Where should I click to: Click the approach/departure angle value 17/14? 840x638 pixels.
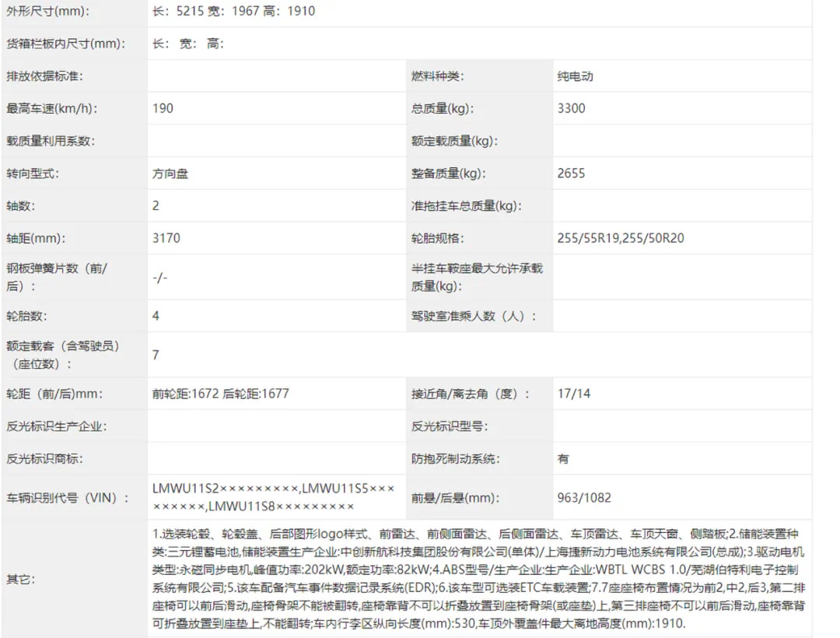(x=573, y=394)
